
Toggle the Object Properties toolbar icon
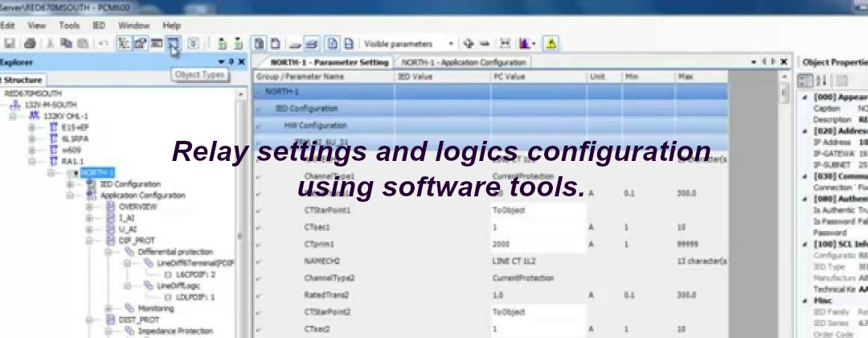tap(140, 43)
